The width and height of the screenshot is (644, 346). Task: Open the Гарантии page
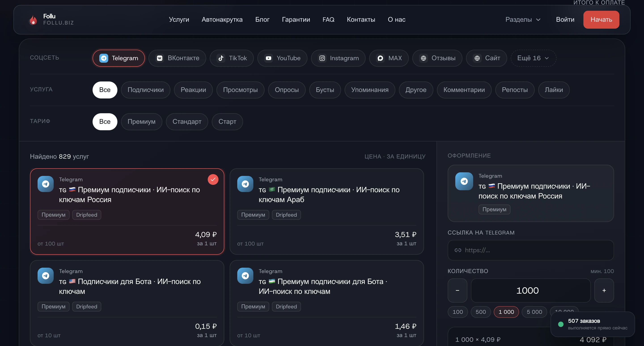[x=296, y=19]
